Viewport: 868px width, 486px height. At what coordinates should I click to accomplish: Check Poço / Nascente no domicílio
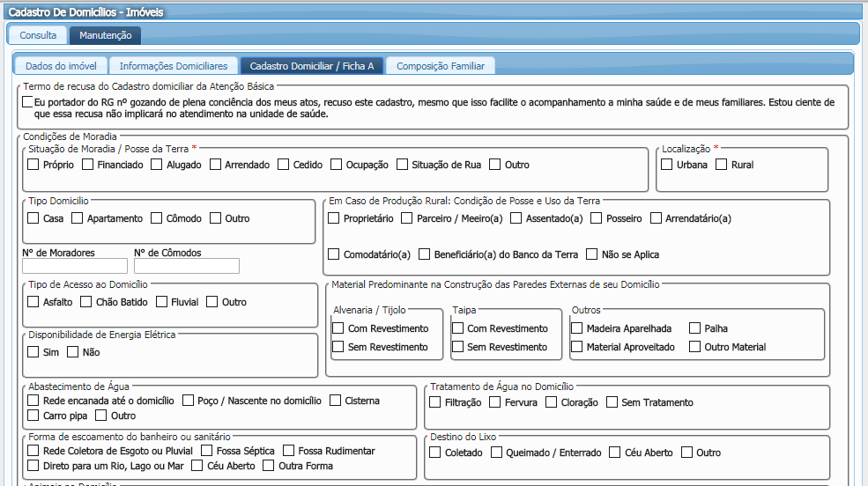pyautogui.click(x=188, y=400)
